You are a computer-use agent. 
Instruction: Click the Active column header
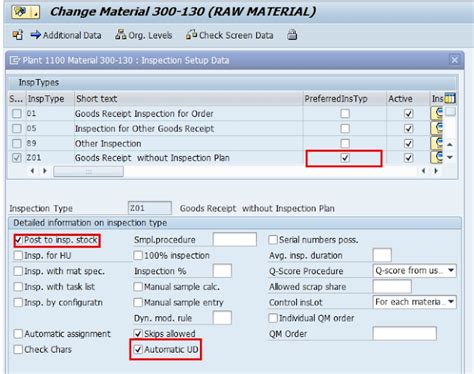click(x=408, y=99)
